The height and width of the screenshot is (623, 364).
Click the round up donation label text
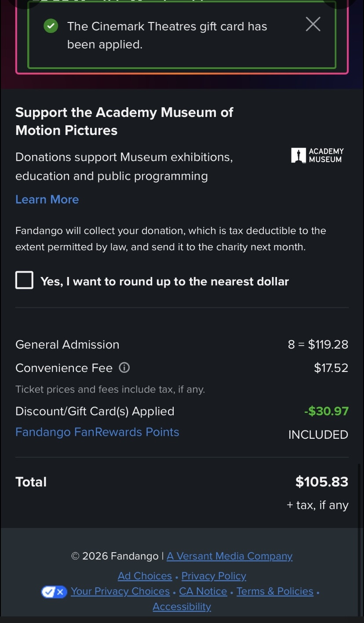[164, 281]
